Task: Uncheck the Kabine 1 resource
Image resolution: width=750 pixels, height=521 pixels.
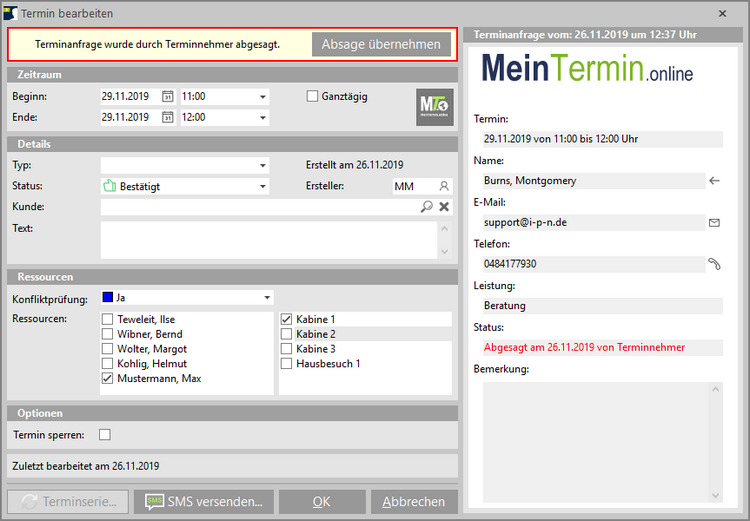Action: 286,320
